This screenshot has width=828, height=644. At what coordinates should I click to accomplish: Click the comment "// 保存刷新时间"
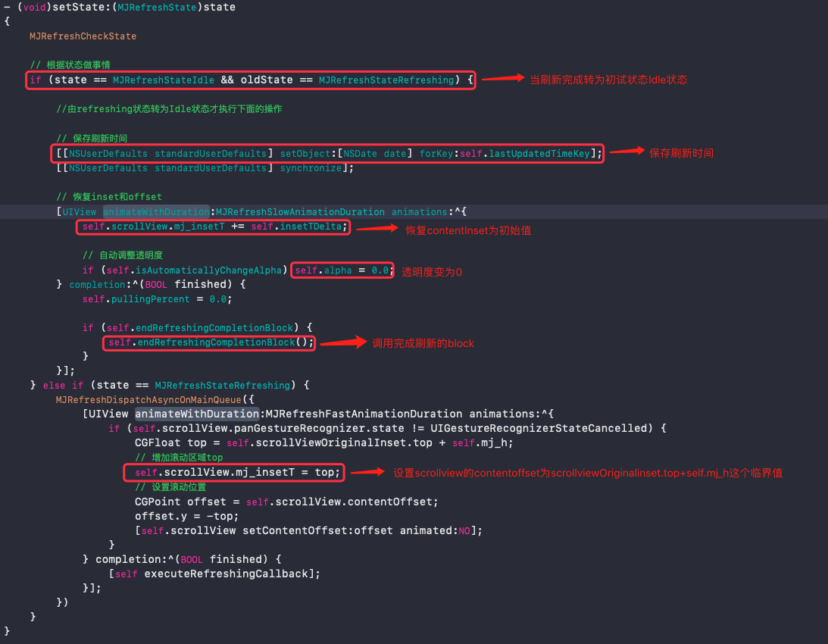(92, 139)
